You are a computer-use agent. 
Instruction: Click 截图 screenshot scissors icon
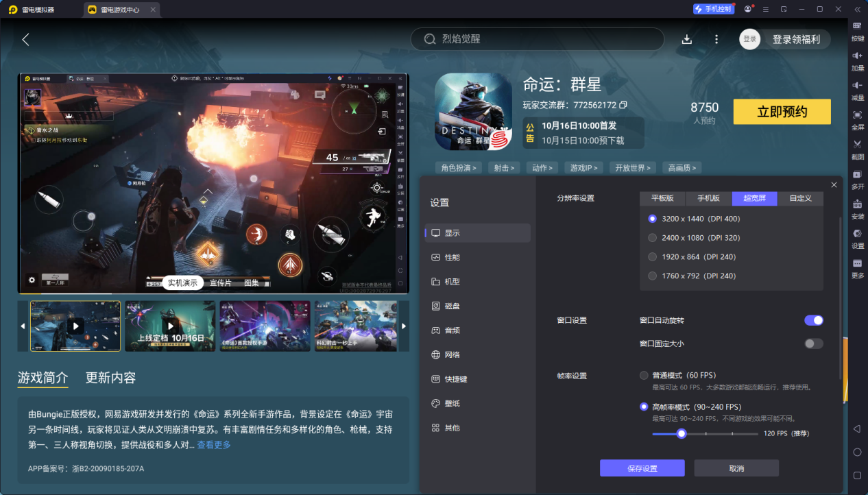(x=857, y=149)
